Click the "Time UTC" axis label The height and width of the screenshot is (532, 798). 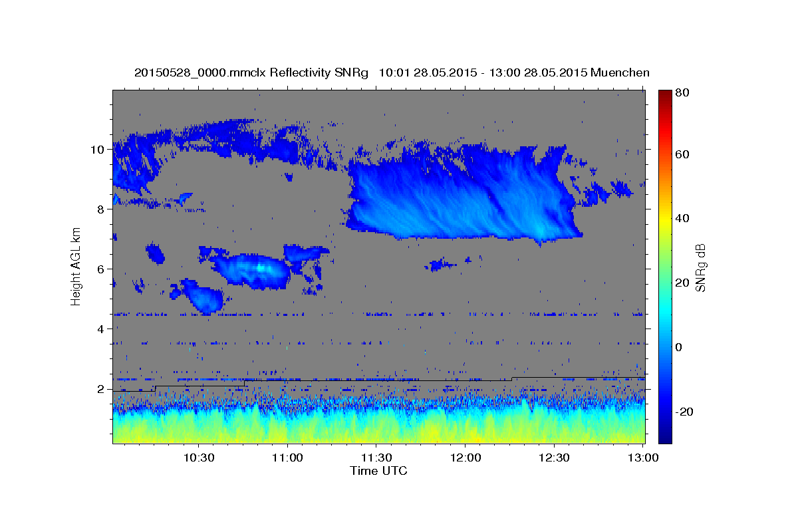click(378, 471)
